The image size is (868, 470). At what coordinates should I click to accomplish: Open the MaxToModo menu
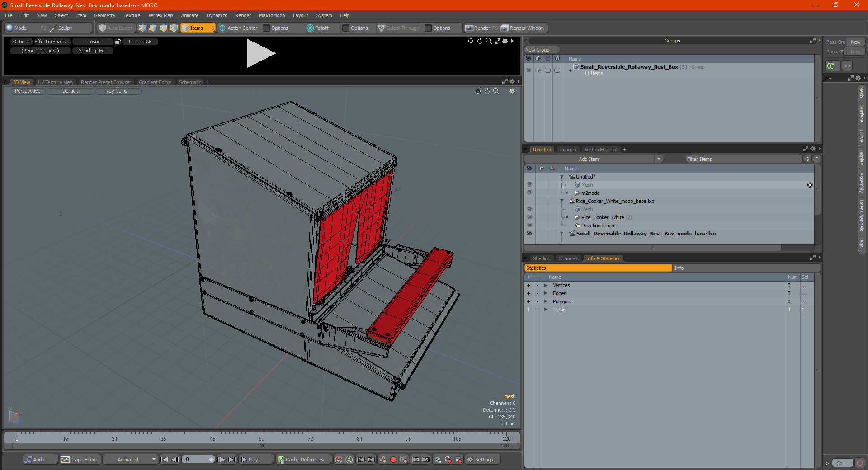tap(272, 15)
